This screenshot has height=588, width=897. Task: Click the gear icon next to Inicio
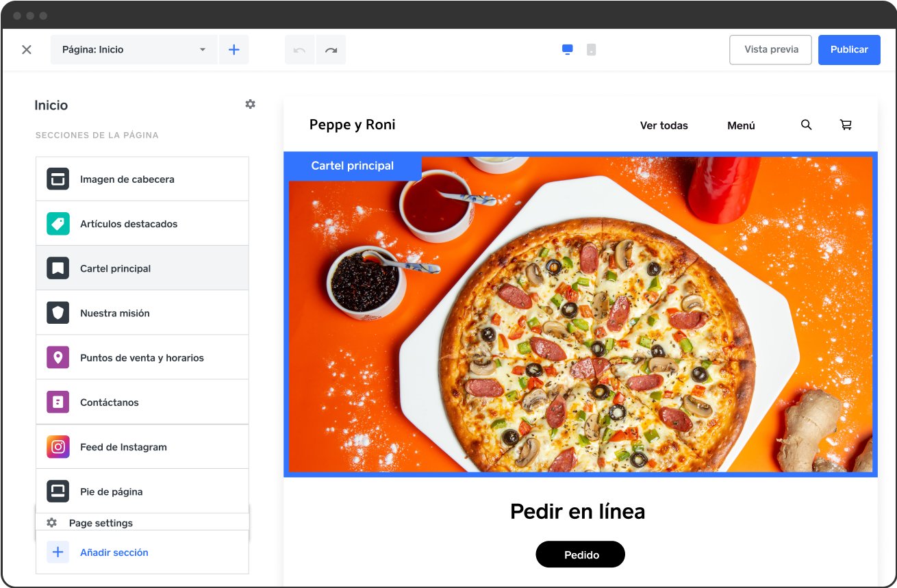250,104
